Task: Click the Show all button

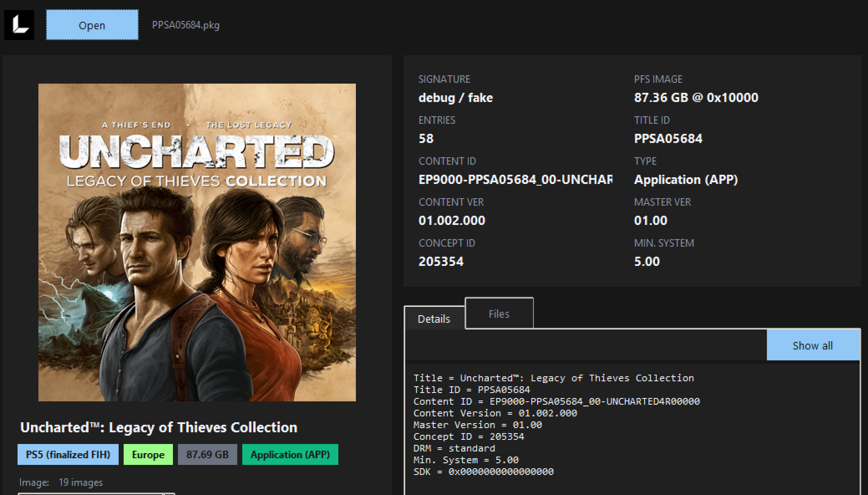Action: point(813,345)
